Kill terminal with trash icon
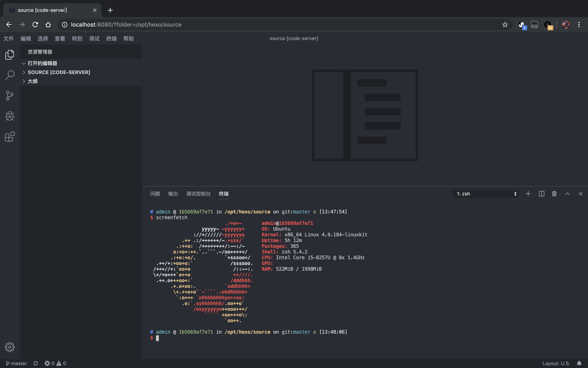This screenshot has height=368, width=588. point(554,194)
